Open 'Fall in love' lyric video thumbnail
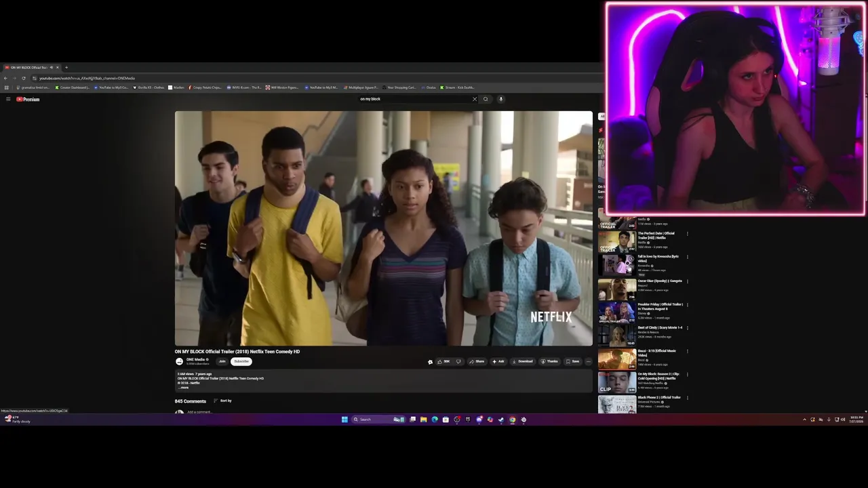Screen dimensions: 868x488 coord(617,265)
